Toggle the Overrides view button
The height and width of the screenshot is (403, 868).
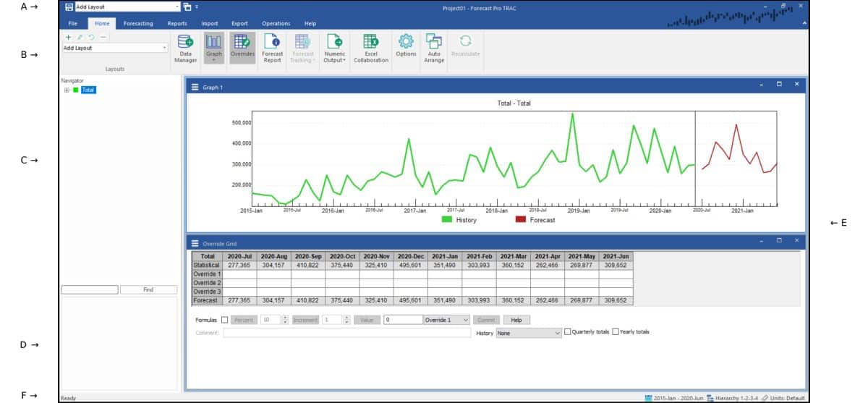[242, 49]
